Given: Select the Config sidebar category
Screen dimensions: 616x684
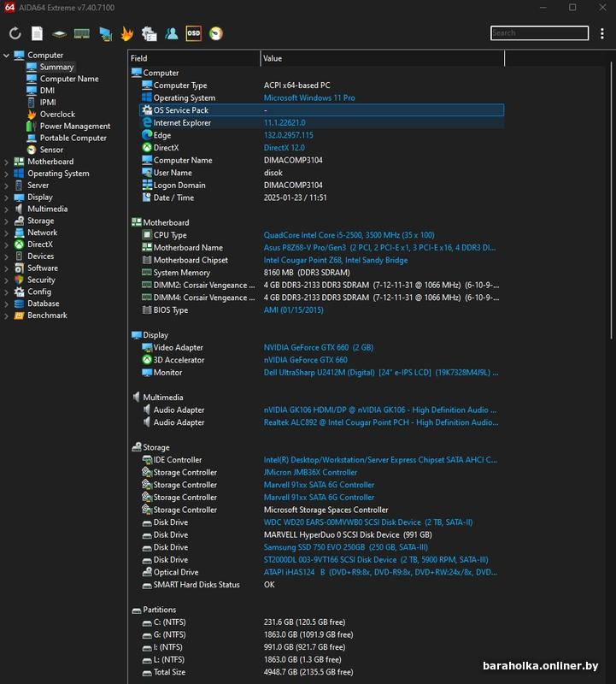Looking at the screenshot, I should (39, 292).
